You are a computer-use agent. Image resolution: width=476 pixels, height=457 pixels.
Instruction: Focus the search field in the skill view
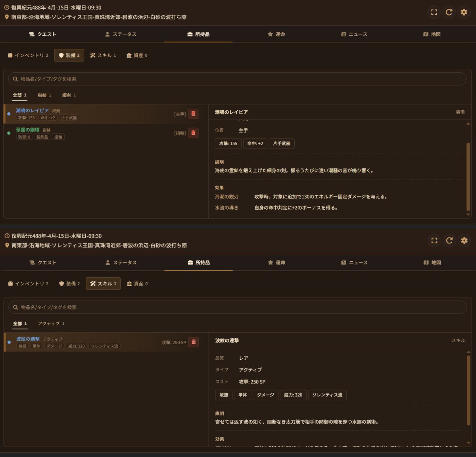coord(238,307)
